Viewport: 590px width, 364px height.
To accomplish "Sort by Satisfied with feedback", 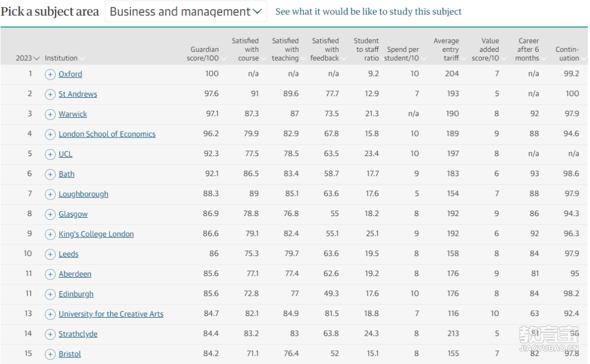I will [328, 49].
